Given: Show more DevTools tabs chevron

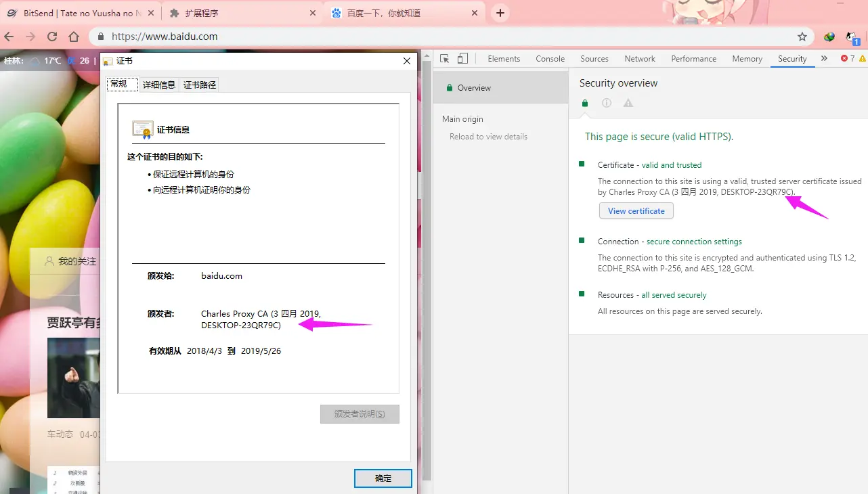Looking at the screenshot, I should tap(824, 59).
